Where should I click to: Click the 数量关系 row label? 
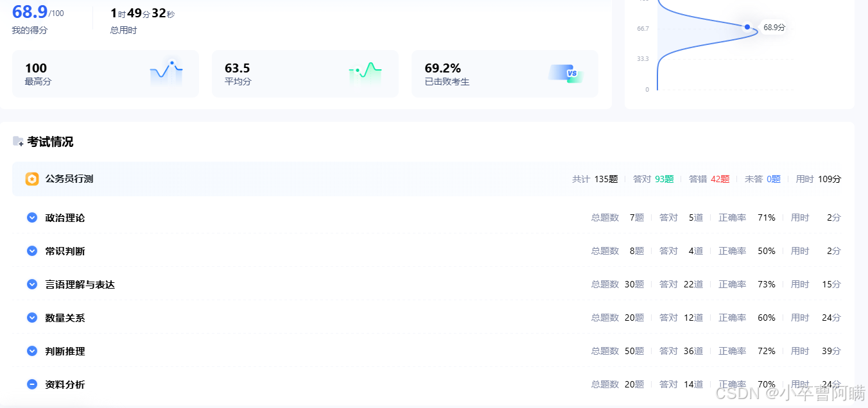[x=65, y=318]
